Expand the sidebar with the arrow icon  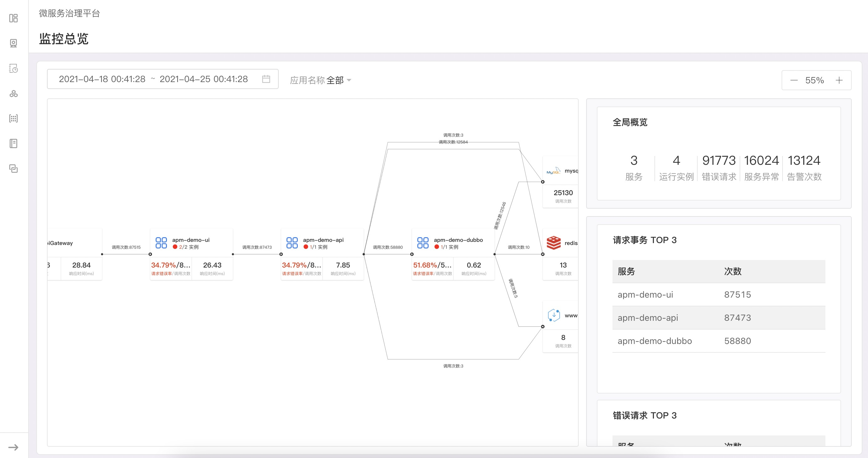pos(13,447)
